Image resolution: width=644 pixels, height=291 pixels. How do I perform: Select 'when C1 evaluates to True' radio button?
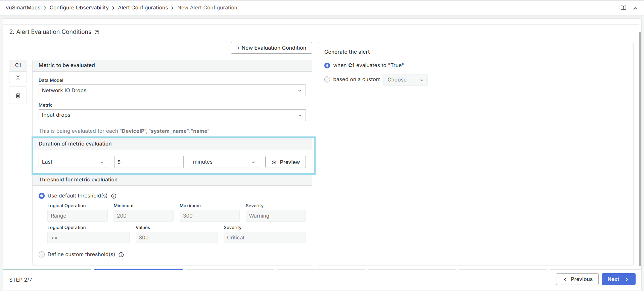(x=327, y=65)
